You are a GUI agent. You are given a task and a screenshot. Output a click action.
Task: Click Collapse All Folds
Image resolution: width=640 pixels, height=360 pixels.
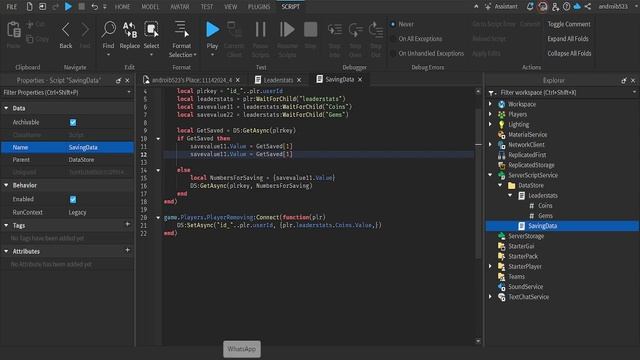pos(569,54)
